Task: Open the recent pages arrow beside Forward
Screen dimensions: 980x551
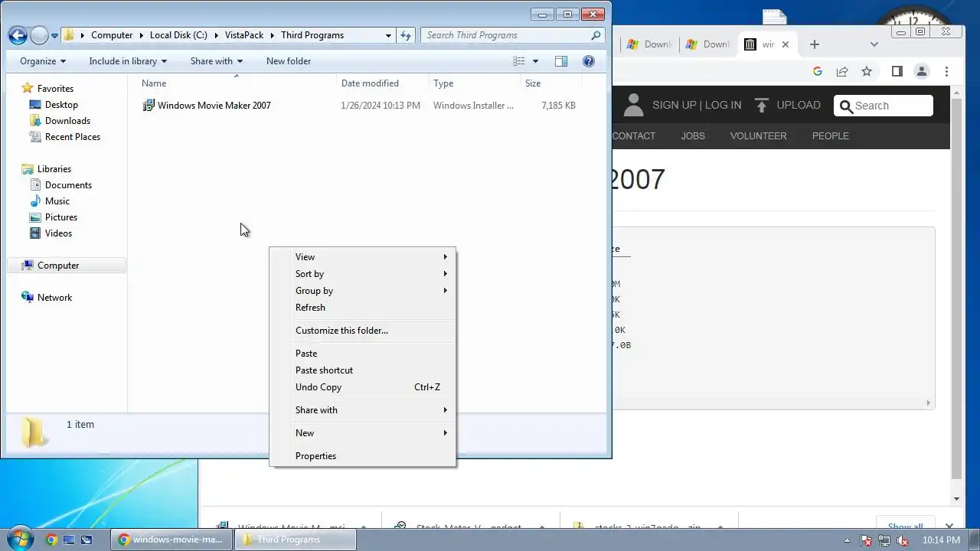Action: click(54, 36)
